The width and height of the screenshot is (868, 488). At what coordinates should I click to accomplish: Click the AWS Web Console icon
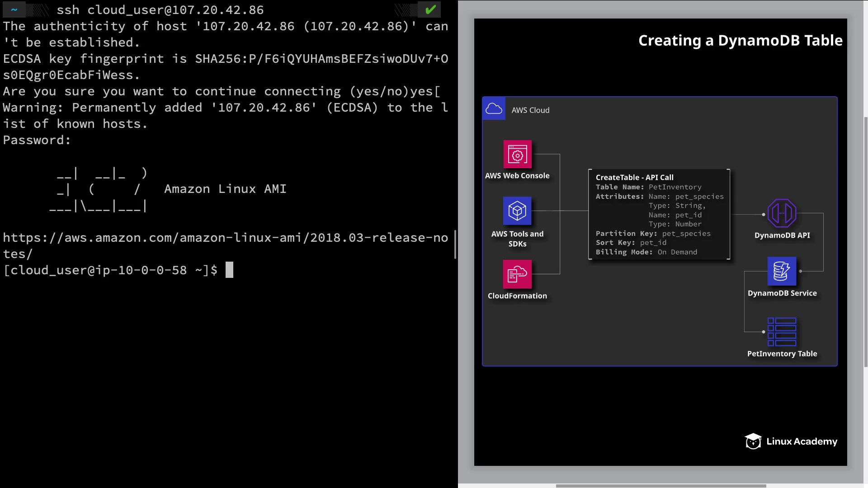(x=517, y=155)
